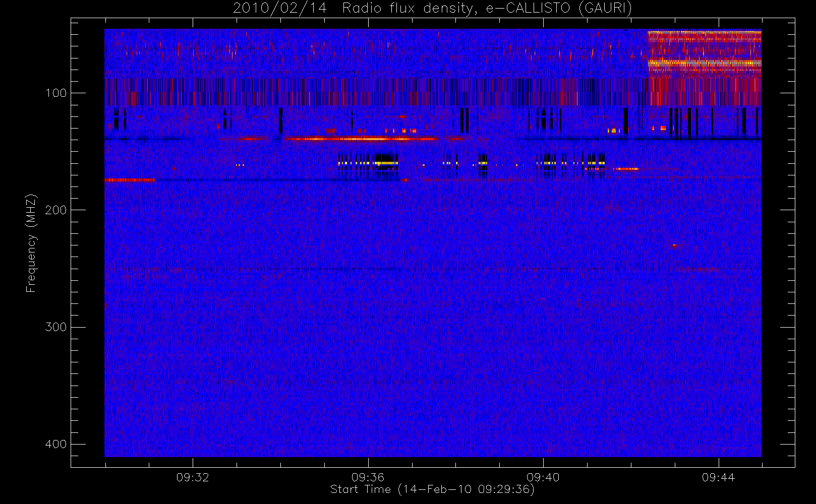Click the 300 frequency tick label
Screen dimensions: 816x504
(x=56, y=327)
